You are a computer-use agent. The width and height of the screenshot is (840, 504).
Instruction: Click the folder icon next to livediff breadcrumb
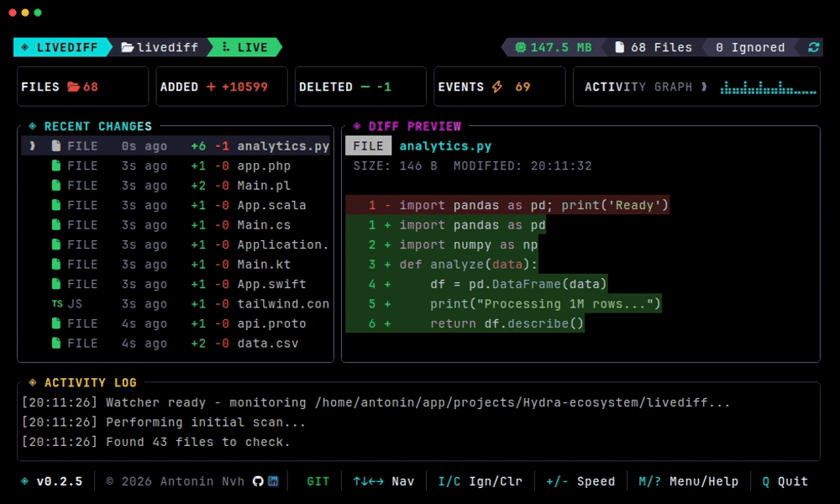point(127,47)
